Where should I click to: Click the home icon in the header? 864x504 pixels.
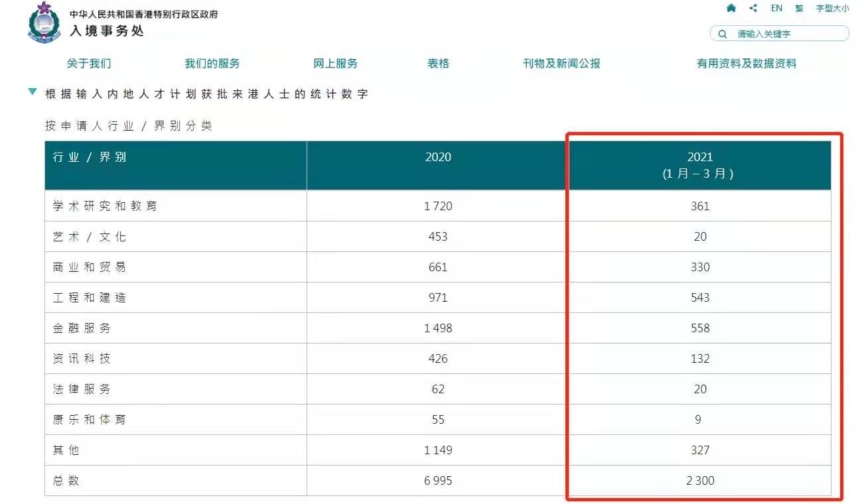(731, 9)
